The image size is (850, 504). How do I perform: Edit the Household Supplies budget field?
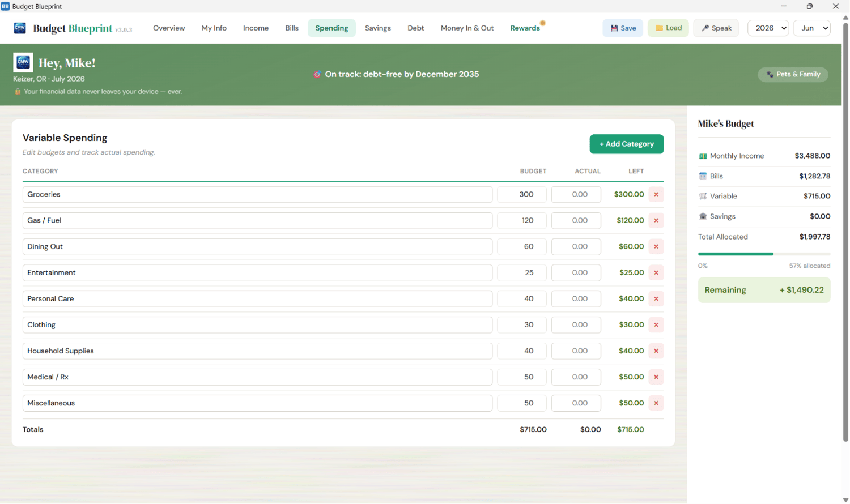(522, 351)
